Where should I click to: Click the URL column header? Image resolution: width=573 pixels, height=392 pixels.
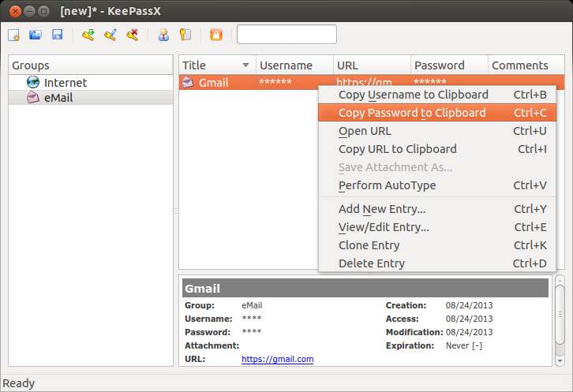[x=372, y=65]
